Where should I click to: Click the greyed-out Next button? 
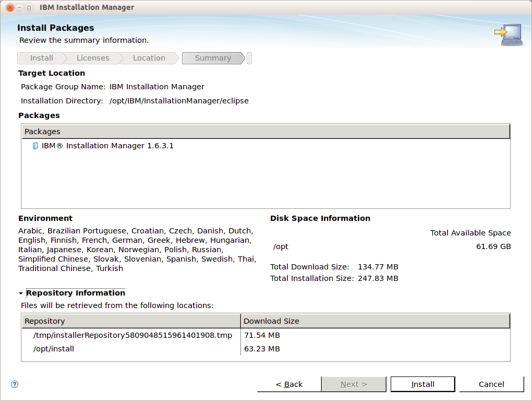tap(354, 384)
